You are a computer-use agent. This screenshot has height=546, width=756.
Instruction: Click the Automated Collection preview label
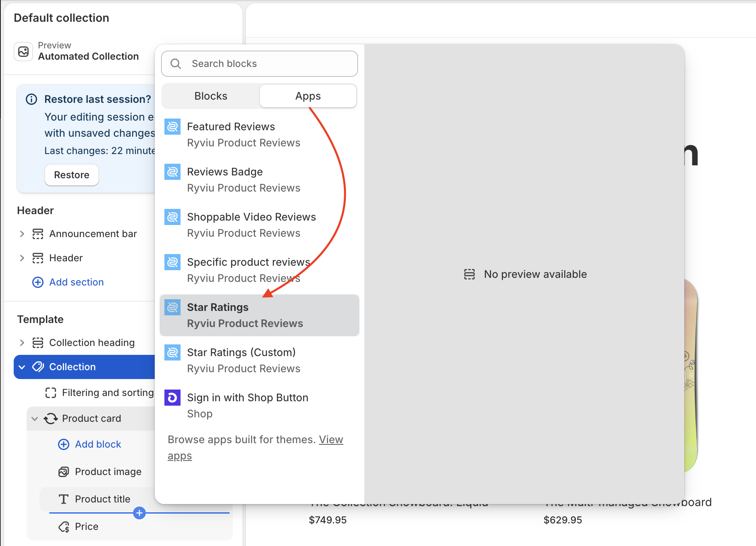pyautogui.click(x=88, y=56)
